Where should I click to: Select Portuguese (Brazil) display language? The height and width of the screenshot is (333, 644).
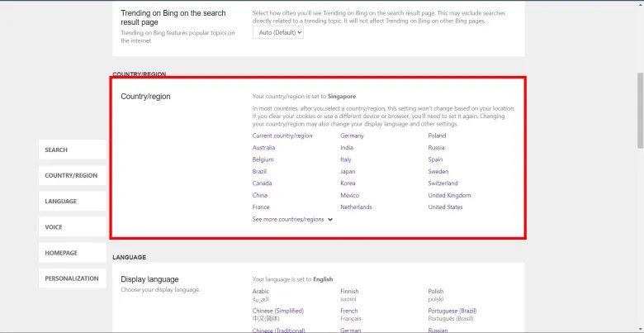(458, 311)
